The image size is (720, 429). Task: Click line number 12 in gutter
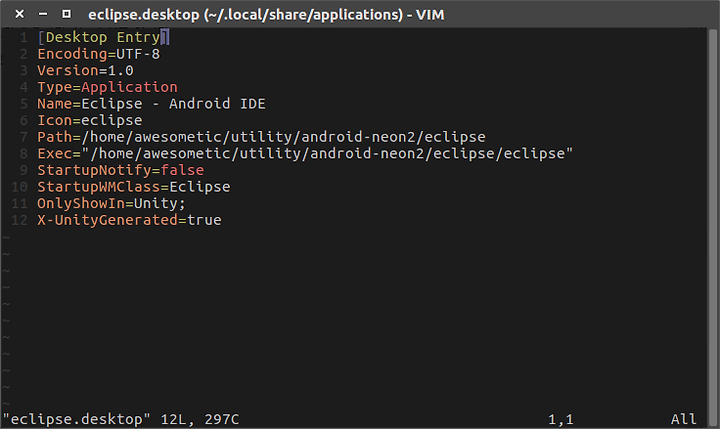pos(20,220)
